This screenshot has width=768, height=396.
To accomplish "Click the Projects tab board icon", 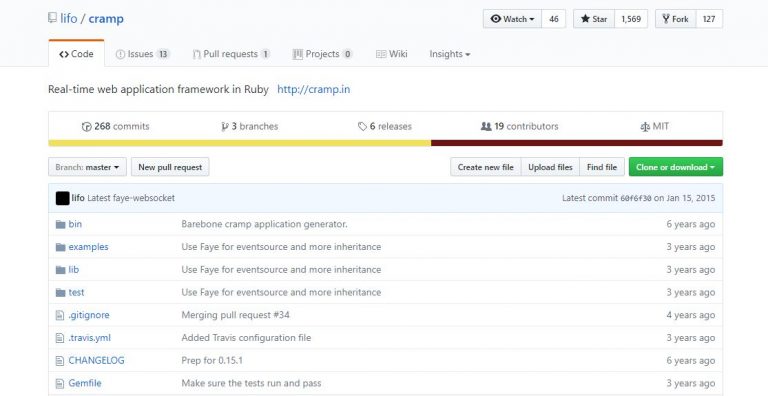I will point(297,54).
